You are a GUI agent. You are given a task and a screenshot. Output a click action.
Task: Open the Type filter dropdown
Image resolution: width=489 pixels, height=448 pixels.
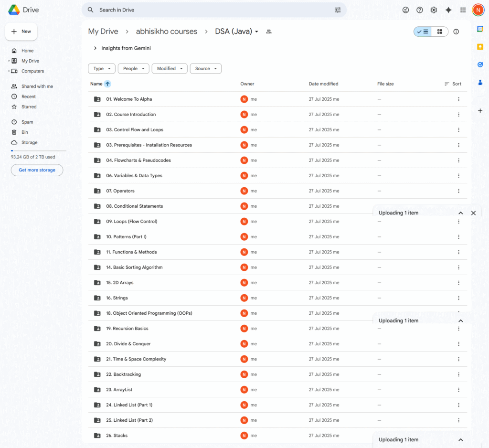102,69
